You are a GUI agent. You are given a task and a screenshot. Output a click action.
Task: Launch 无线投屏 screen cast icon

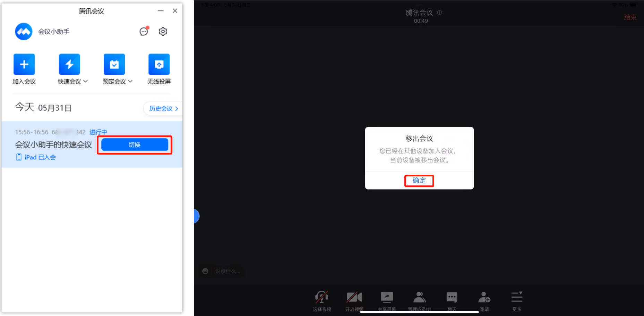point(159,64)
